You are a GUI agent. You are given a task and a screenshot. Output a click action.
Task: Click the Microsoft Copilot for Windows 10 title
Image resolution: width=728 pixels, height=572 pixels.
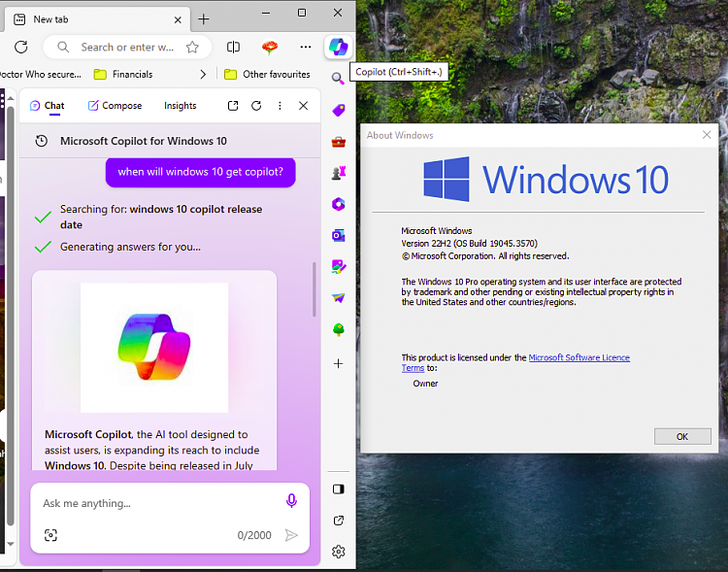pos(144,141)
